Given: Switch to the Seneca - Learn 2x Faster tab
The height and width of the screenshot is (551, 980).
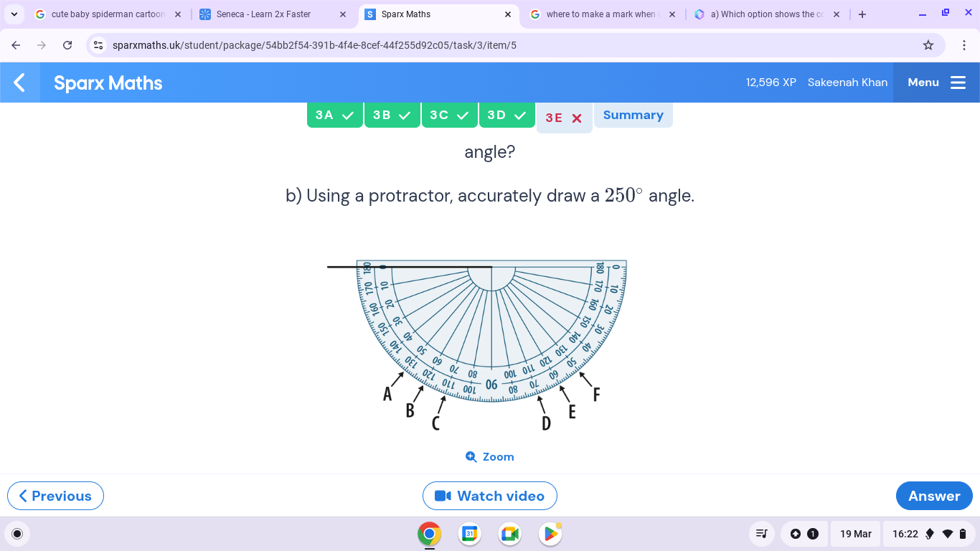Looking at the screenshot, I should (265, 14).
